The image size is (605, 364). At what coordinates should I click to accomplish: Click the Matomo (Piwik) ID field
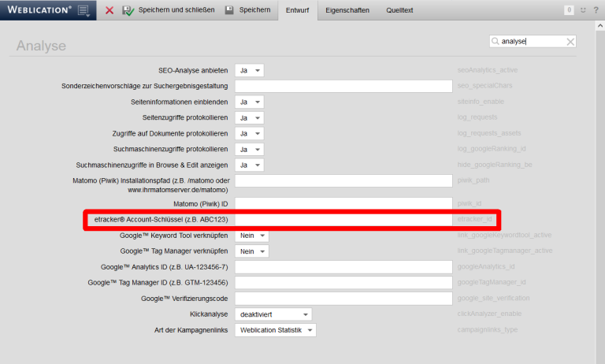[343, 204]
